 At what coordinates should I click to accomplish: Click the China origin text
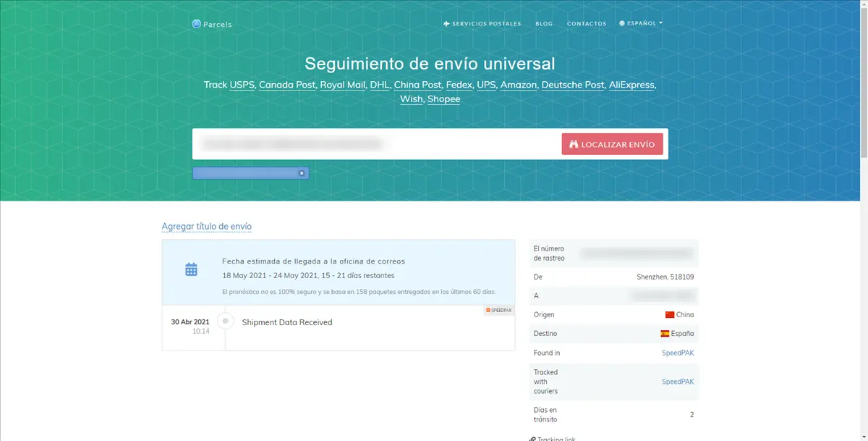(x=686, y=315)
